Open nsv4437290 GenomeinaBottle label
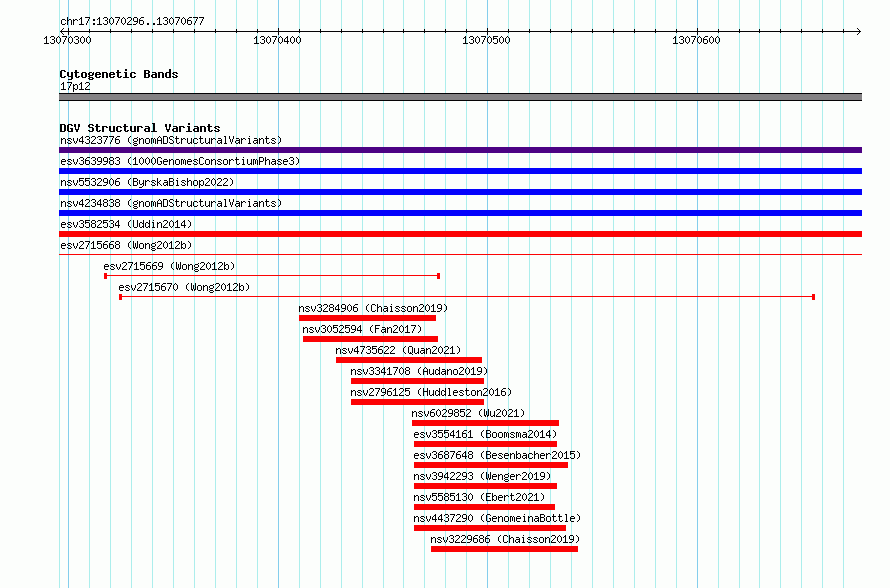Viewport: 890px width, 588px height. pos(497,518)
